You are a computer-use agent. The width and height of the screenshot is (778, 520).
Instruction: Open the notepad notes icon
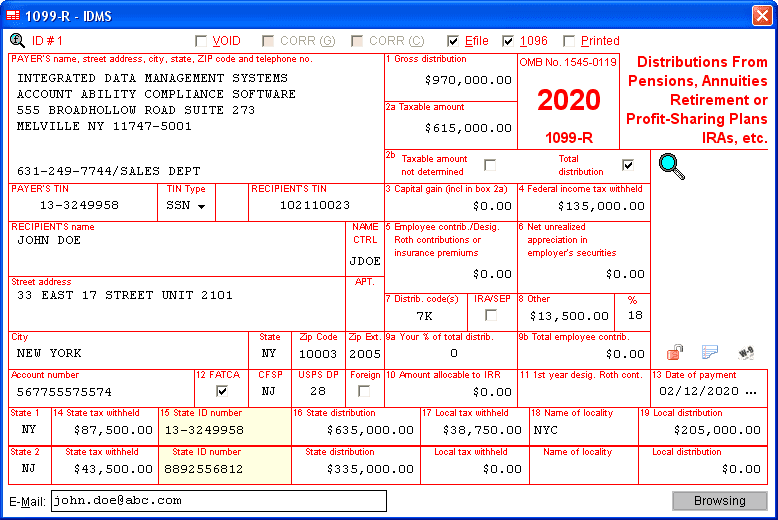pyautogui.click(x=710, y=352)
